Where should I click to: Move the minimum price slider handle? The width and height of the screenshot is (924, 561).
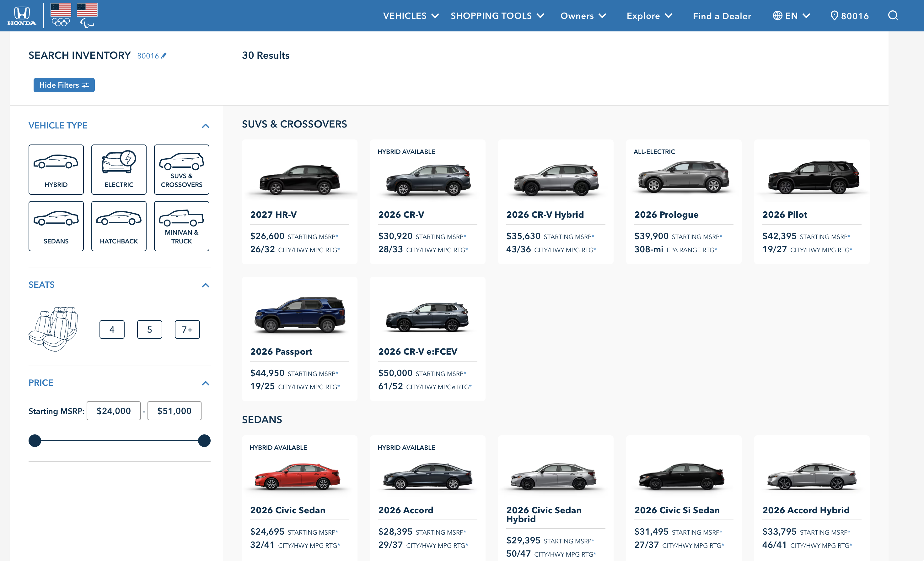[35, 441]
